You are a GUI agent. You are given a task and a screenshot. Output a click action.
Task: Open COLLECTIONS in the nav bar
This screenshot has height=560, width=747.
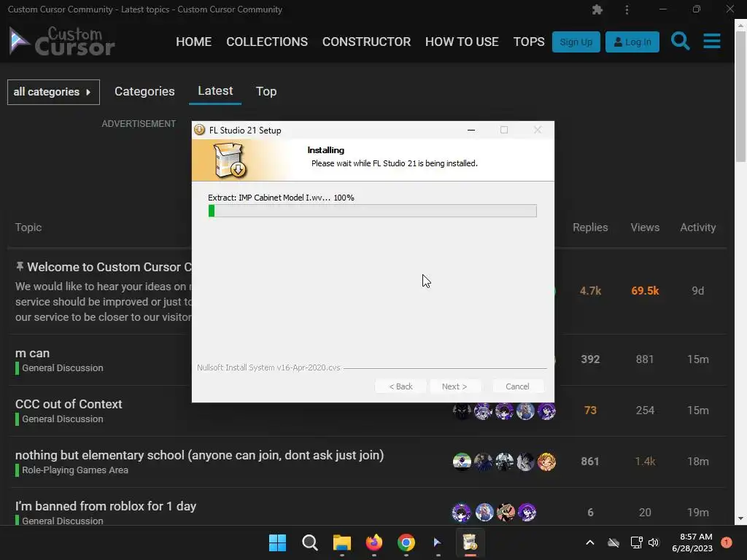click(x=267, y=42)
